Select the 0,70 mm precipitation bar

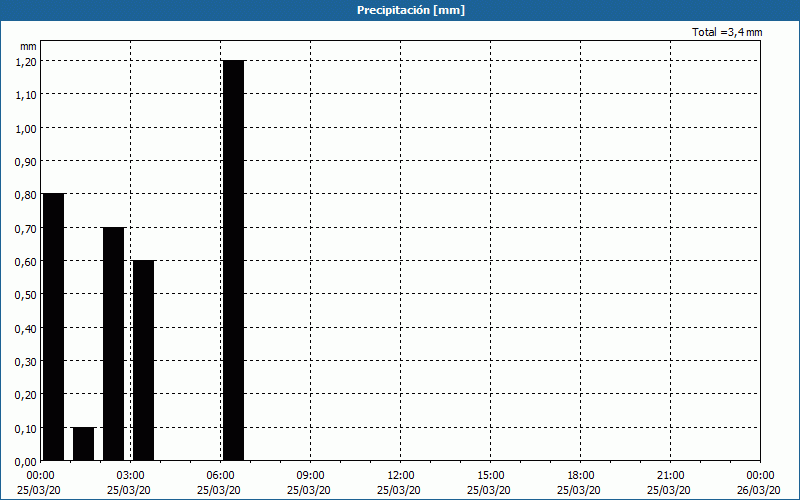113,344
